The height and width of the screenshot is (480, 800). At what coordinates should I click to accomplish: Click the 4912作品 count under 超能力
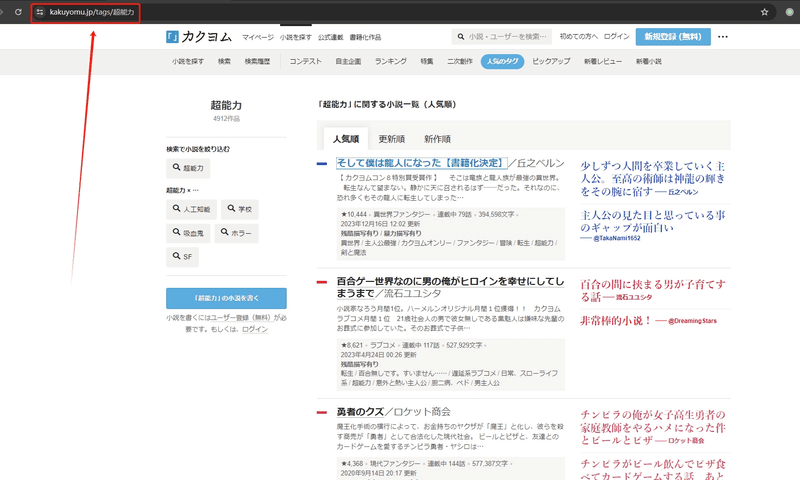(x=226, y=118)
